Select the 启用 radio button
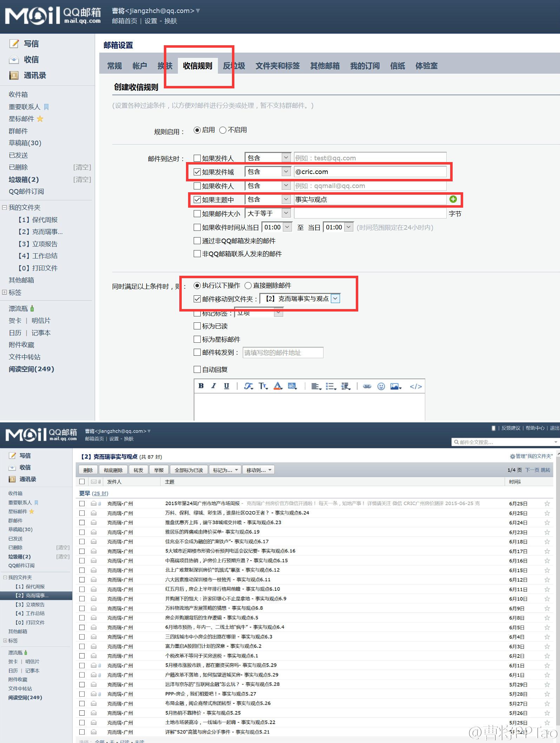Image resolution: width=560 pixels, height=743 pixels. coord(197,130)
